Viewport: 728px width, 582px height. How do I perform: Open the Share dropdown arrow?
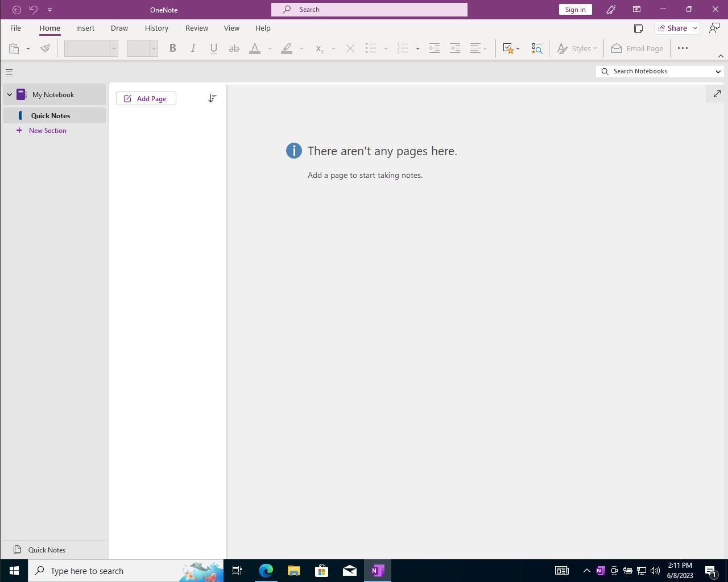[x=695, y=28]
